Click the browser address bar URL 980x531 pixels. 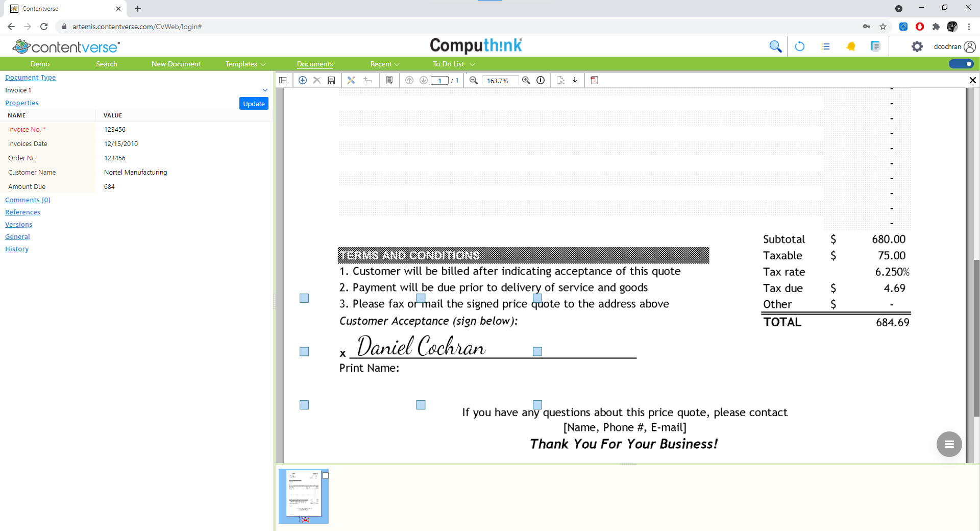(137, 27)
